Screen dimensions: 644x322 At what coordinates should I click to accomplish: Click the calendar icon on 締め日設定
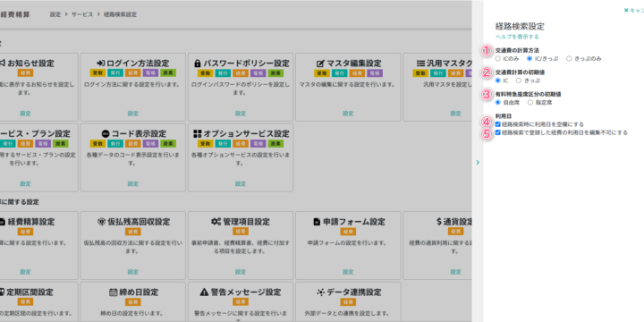[114, 292]
